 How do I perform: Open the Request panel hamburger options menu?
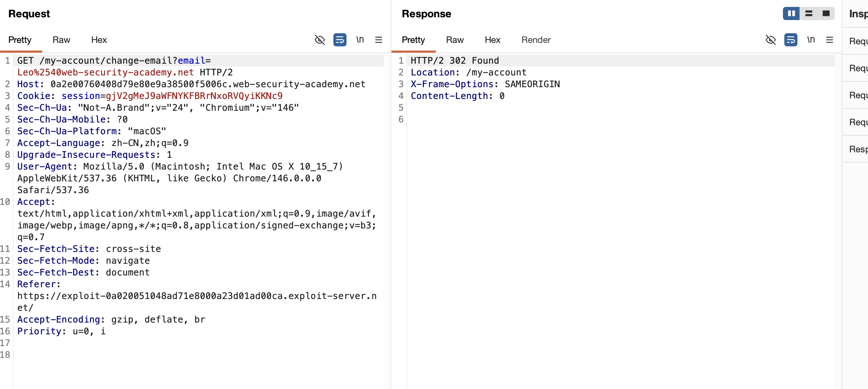point(379,40)
